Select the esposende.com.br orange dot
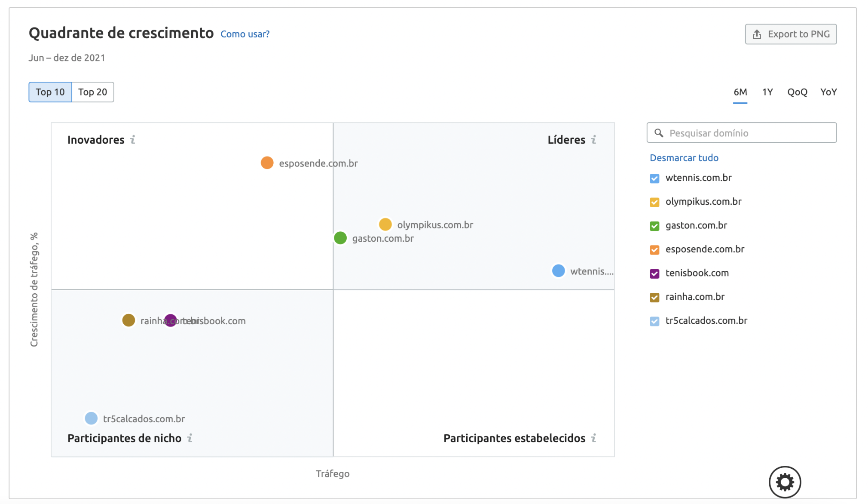Viewport: 868px width, 504px height. [267, 163]
